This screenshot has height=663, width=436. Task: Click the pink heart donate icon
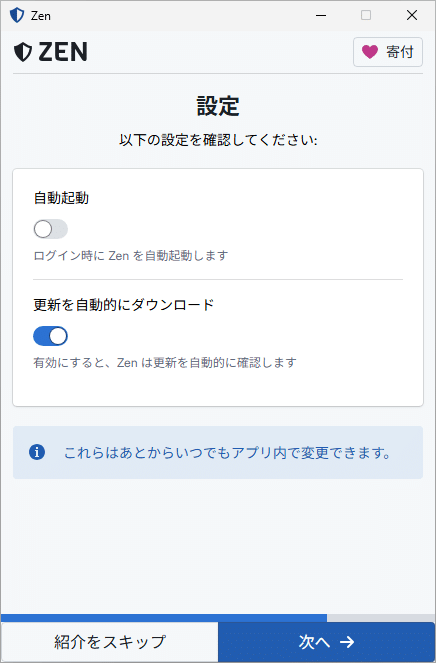coord(370,52)
